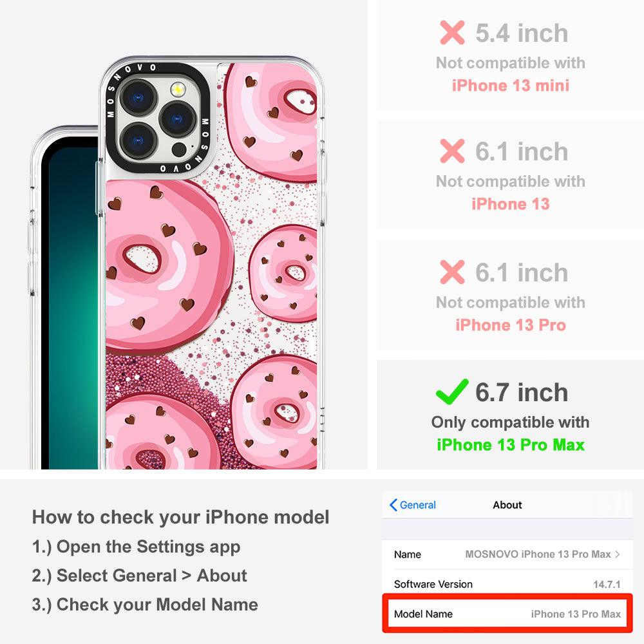Click the 'How to check your iPhone model' heading

click(x=181, y=516)
